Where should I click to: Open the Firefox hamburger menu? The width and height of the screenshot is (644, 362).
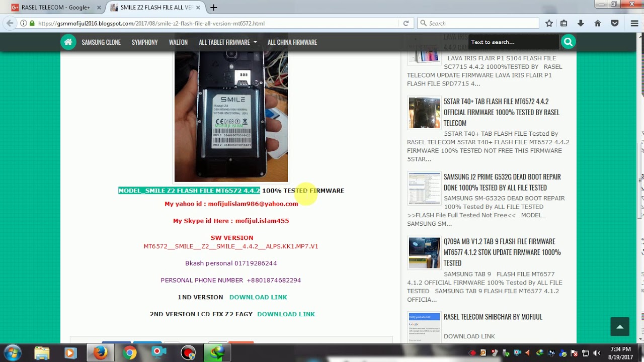tap(634, 23)
